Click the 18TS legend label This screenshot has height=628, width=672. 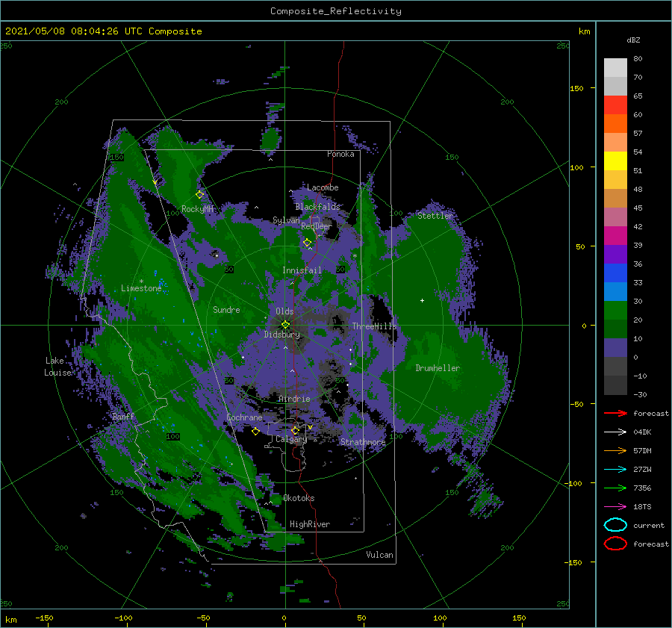[642, 507]
